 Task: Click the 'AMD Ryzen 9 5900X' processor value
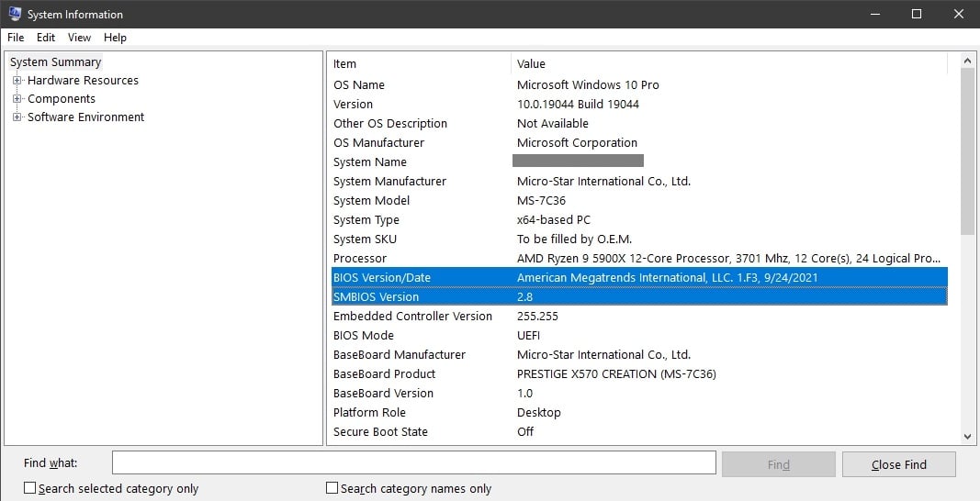(728, 259)
